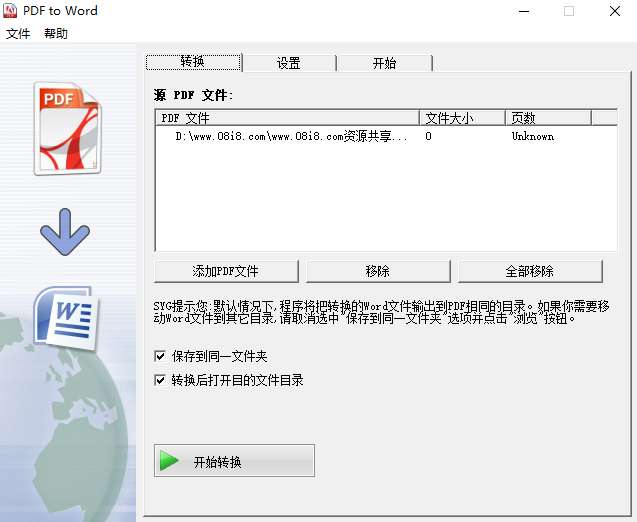
Task: Click the file size value 0
Action: coord(428,136)
